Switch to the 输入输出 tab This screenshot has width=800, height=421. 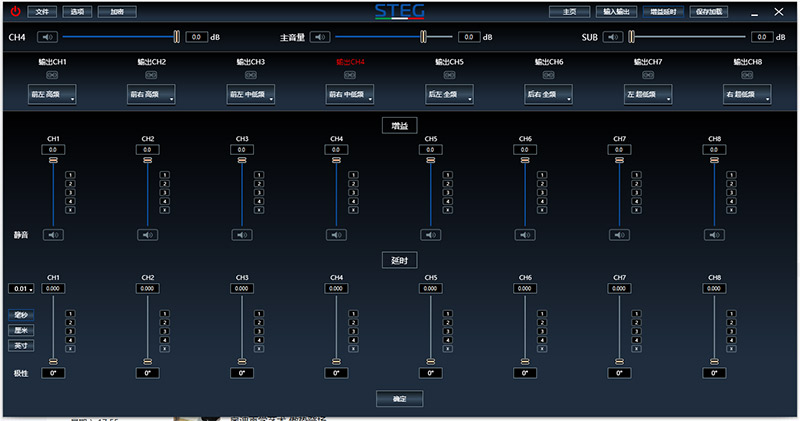616,12
